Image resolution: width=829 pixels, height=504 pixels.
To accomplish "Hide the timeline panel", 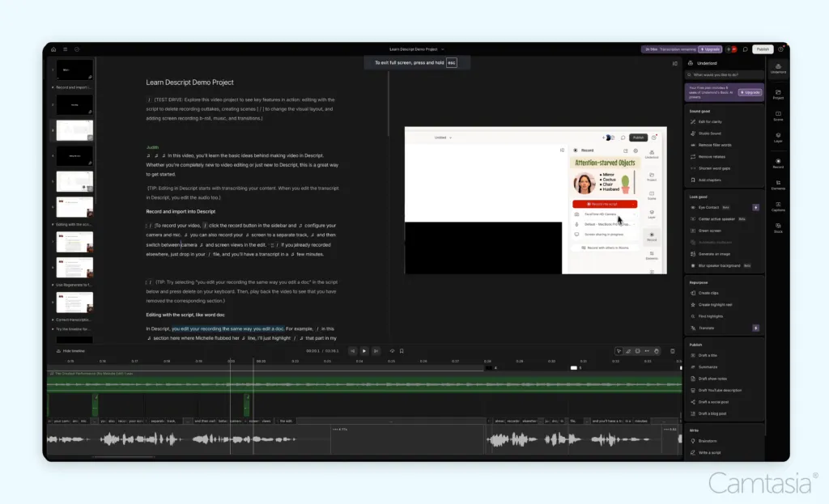I will [x=71, y=351].
